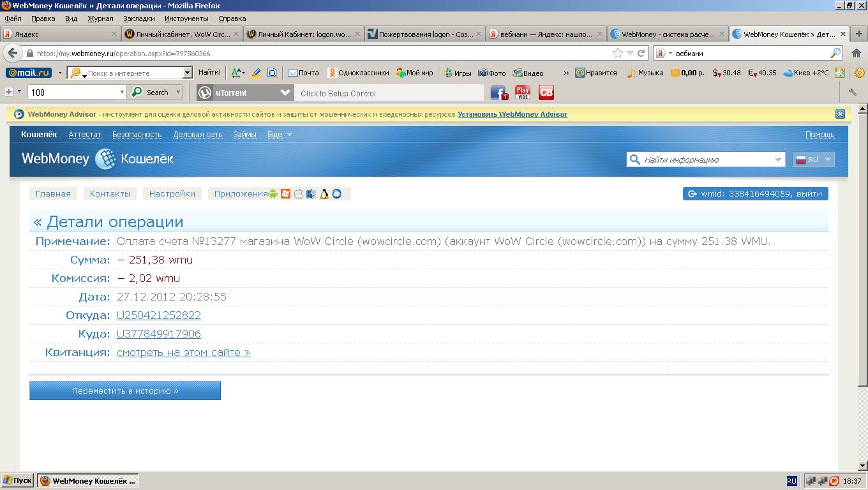Go to Главная page button
The height and width of the screenshot is (490, 868).
pos(53,194)
